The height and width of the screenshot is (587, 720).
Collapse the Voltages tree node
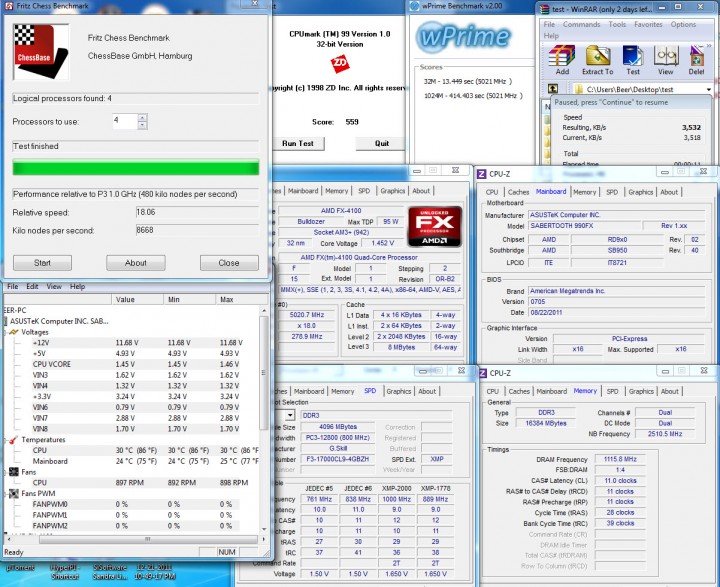click(x=6, y=332)
